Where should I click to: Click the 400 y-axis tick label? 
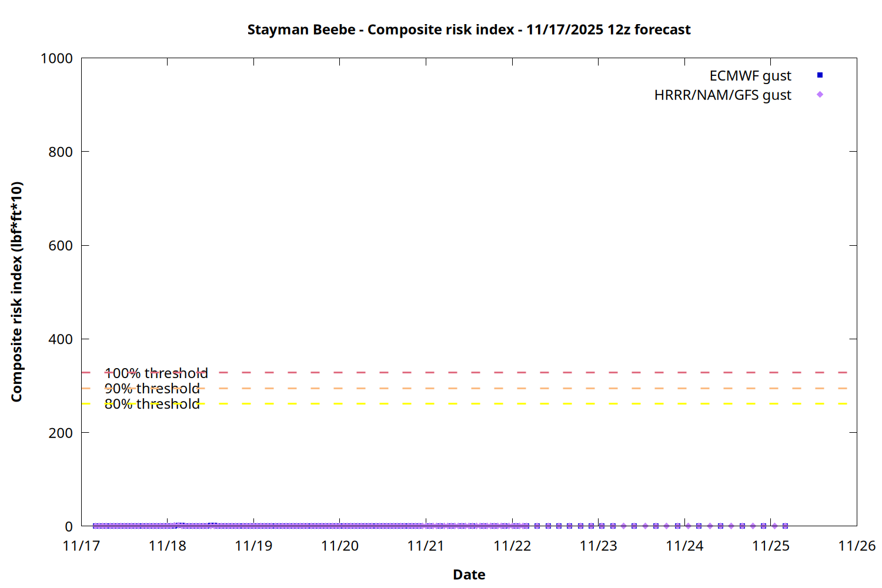point(61,339)
